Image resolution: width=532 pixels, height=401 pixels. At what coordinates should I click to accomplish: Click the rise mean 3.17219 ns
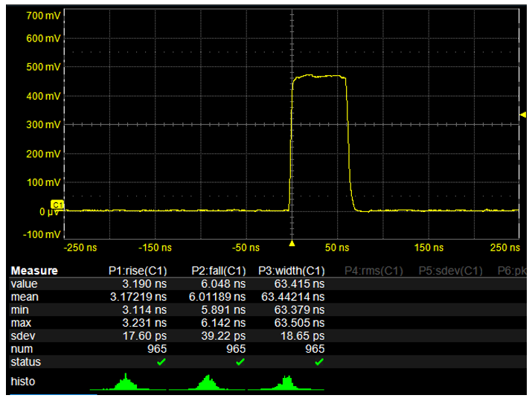(138, 297)
